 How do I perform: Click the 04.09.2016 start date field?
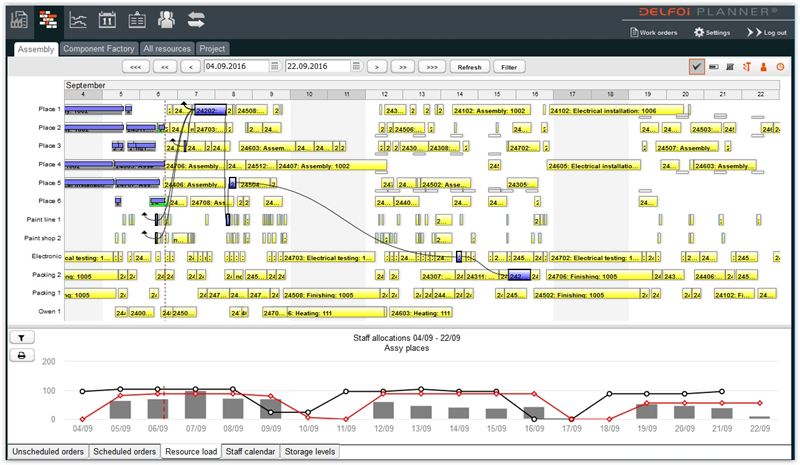(x=235, y=67)
